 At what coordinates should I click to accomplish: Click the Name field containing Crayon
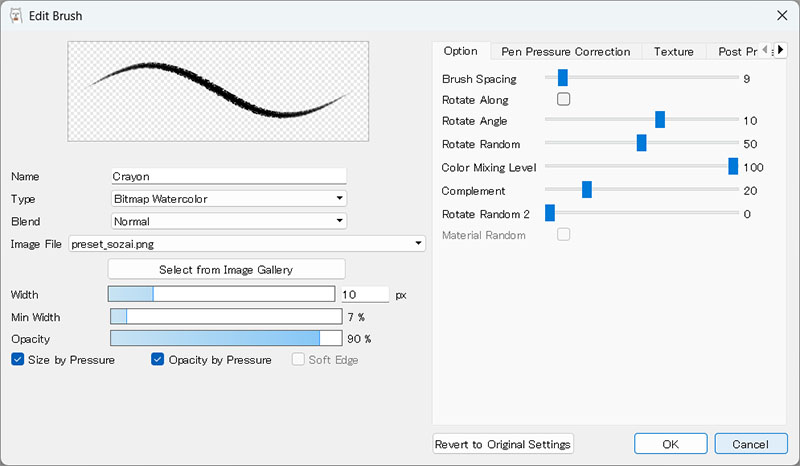click(228, 176)
